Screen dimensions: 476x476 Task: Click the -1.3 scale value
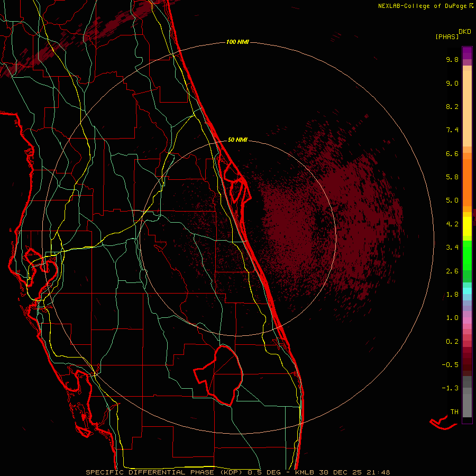point(450,388)
